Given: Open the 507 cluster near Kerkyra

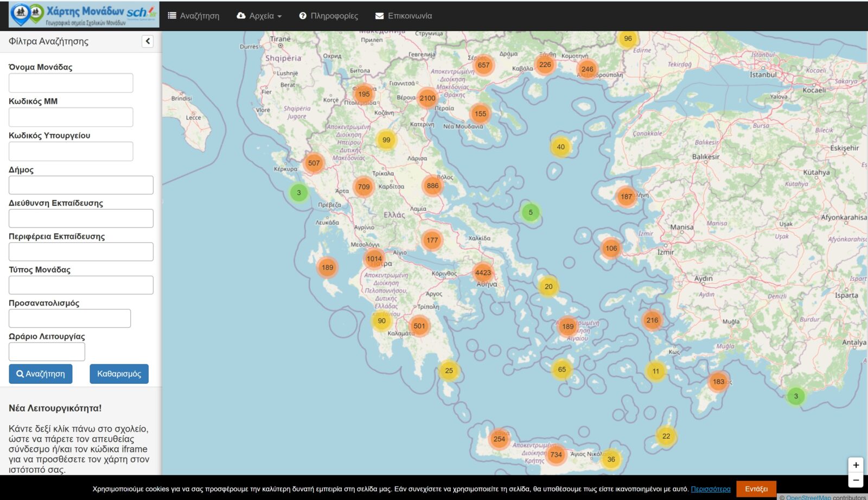Looking at the screenshot, I should click(314, 163).
